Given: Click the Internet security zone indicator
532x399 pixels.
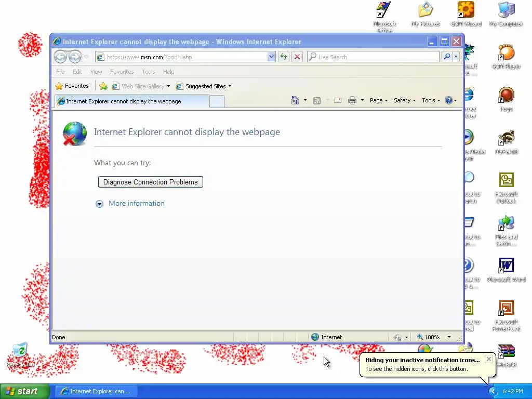Looking at the screenshot, I should pos(326,337).
